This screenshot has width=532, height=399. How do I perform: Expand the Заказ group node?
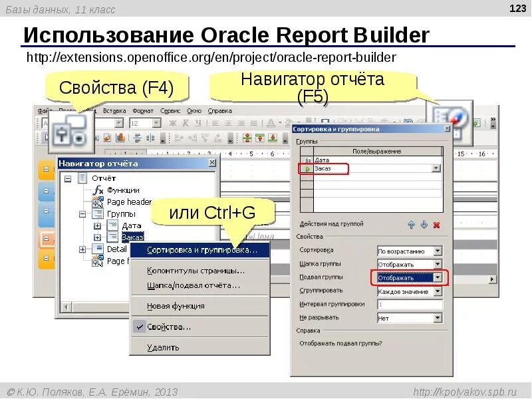click(97, 237)
